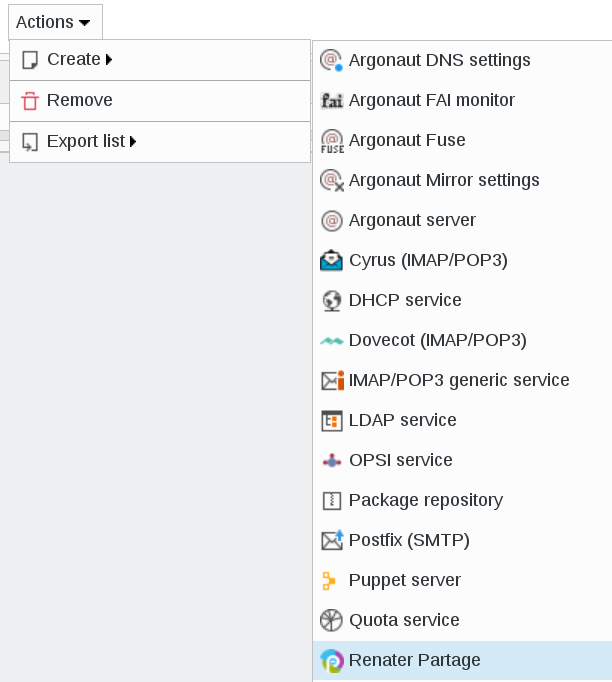Image resolution: width=612 pixels, height=682 pixels.
Task: Choose Argonaut Mirror settings
Action: coord(462,180)
